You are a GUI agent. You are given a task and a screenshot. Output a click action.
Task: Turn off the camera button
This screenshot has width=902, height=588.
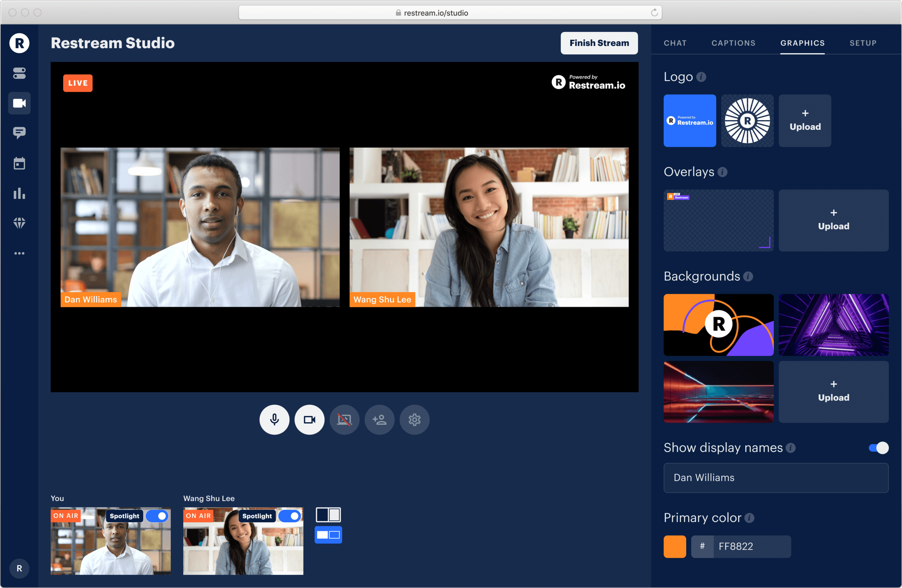coord(309,420)
